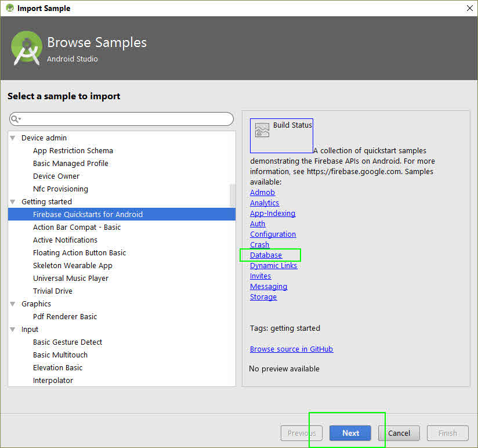This screenshot has width=478, height=448.
Task: Click the Tags: getting started text
Action: [x=285, y=328]
